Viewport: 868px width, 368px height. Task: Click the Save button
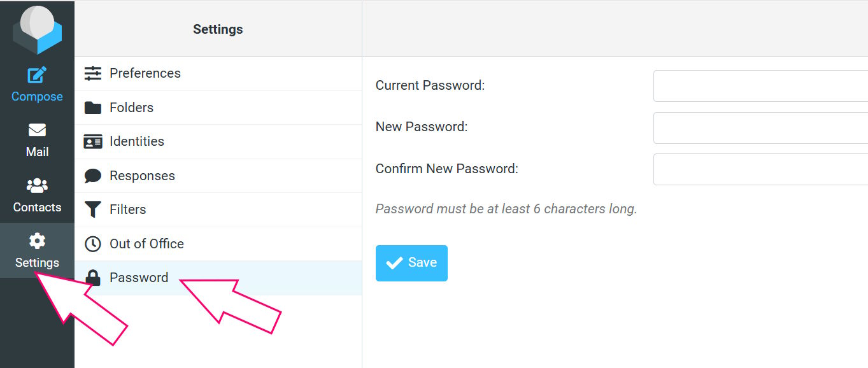411,263
